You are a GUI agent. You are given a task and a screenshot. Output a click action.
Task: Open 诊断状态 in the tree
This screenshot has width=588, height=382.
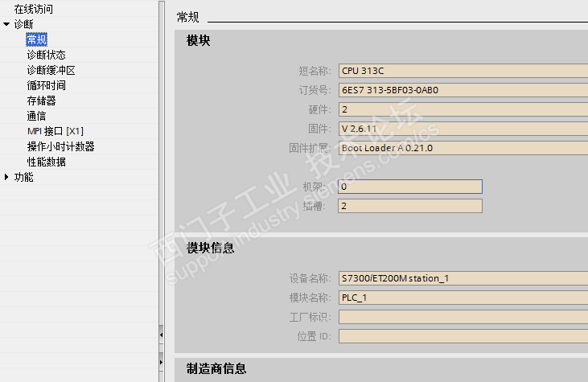coord(46,55)
